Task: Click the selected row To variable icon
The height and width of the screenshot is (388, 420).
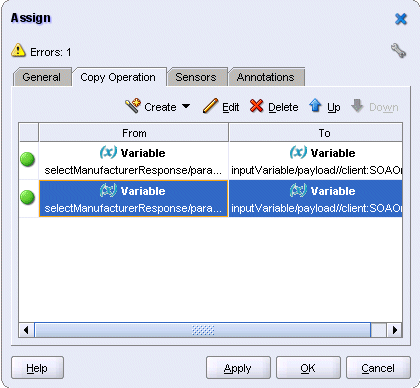Action: (x=298, y=190)
